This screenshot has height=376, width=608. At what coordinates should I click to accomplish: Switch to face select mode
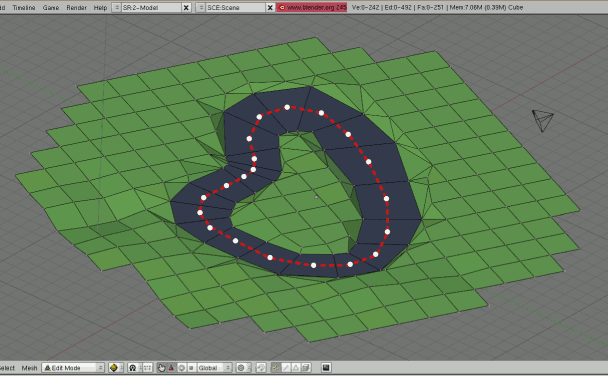[x=295, y=367]
